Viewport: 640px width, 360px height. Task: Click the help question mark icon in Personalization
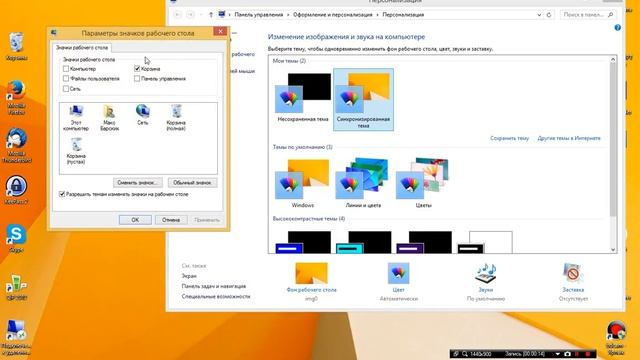(617, 28)
